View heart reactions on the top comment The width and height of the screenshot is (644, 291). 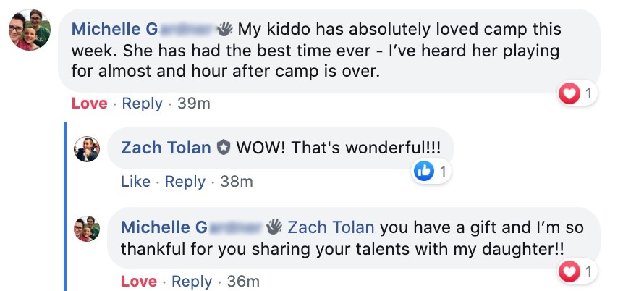577,93
